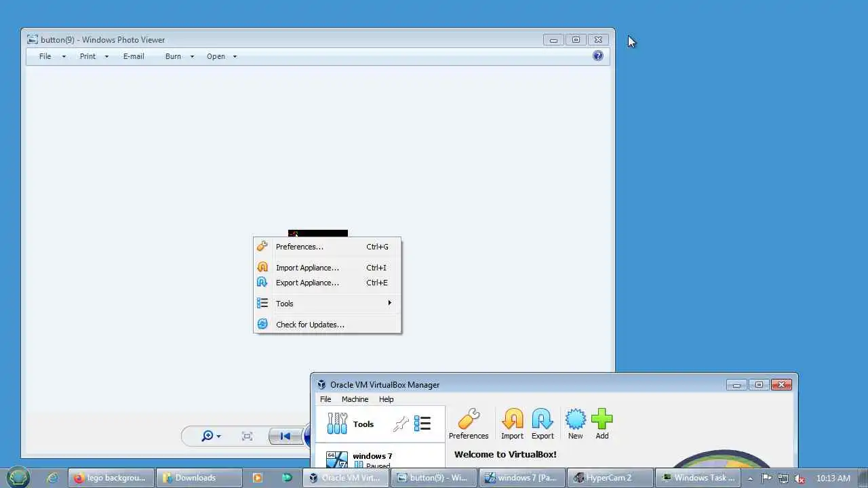Switch to Oracle VM VirtualBox taskbar button
Viewport: 868px width, 488px height.
346,478
